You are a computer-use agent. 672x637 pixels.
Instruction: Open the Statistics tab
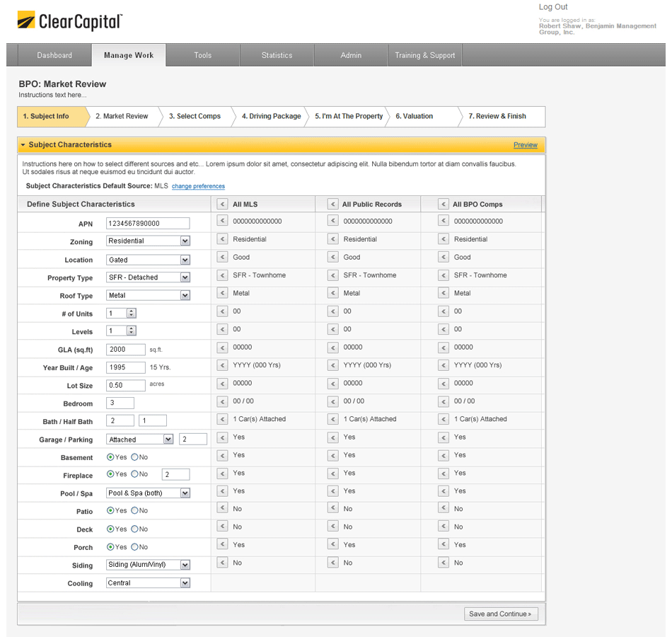(277, 55)
